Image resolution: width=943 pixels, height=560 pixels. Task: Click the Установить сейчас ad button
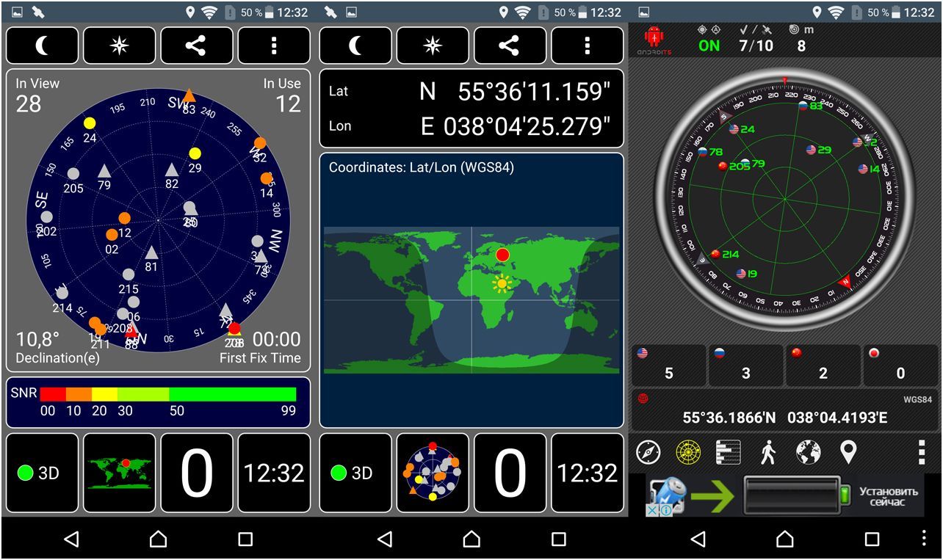889,496
